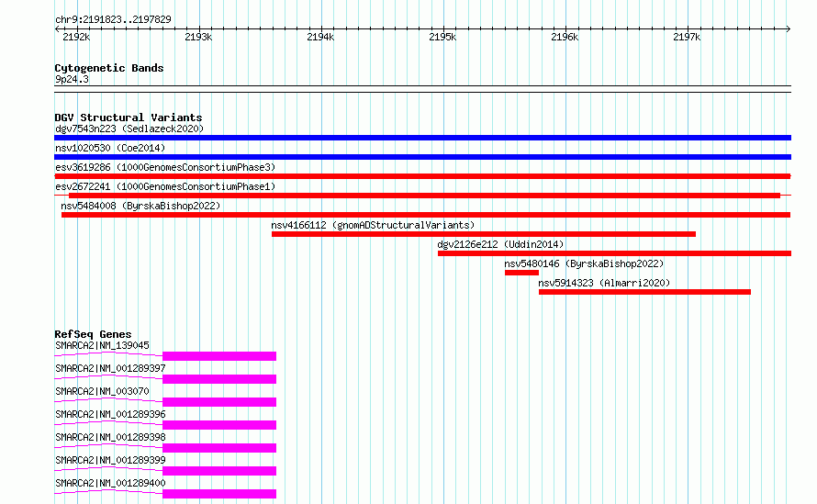This screenshot has width=817, height=504.
Task: Click the 2193k ruler tick label
Action: (198, 37)
